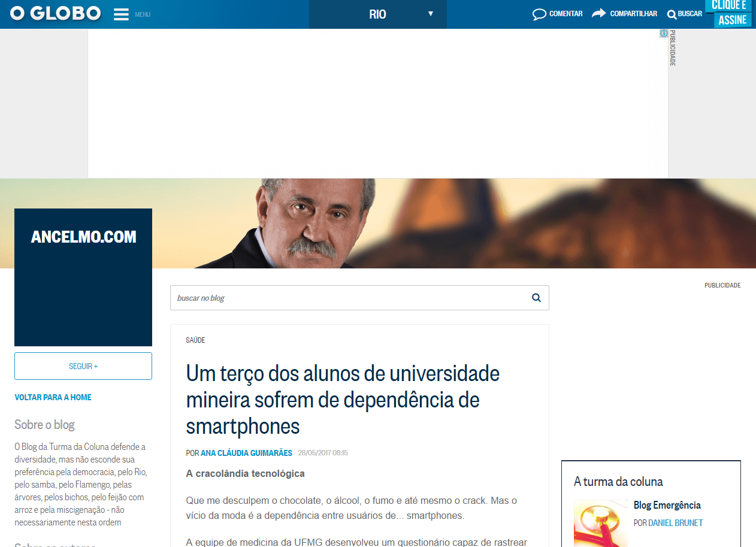Click the COMENTAR menu item

(x=566, y=14)
